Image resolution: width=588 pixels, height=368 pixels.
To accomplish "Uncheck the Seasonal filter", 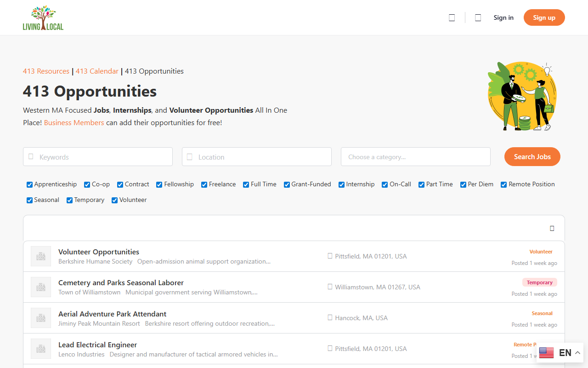I will pos(30,201).
